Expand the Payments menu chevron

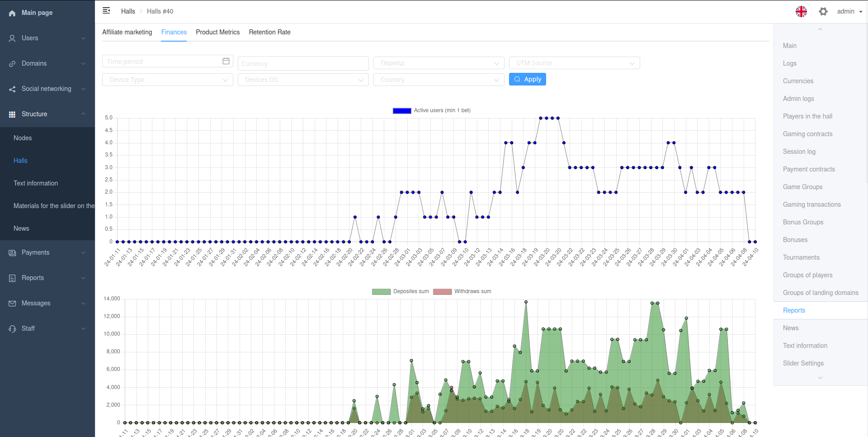(83, 253)
